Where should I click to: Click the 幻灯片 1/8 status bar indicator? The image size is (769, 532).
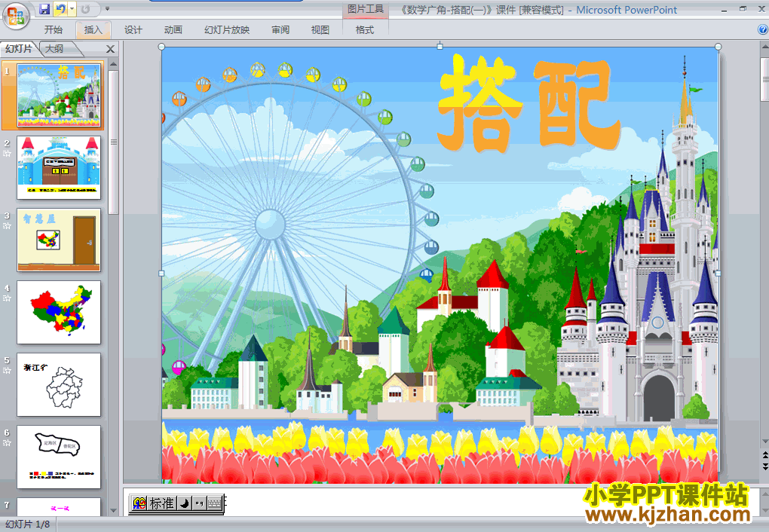coord(27,524)
